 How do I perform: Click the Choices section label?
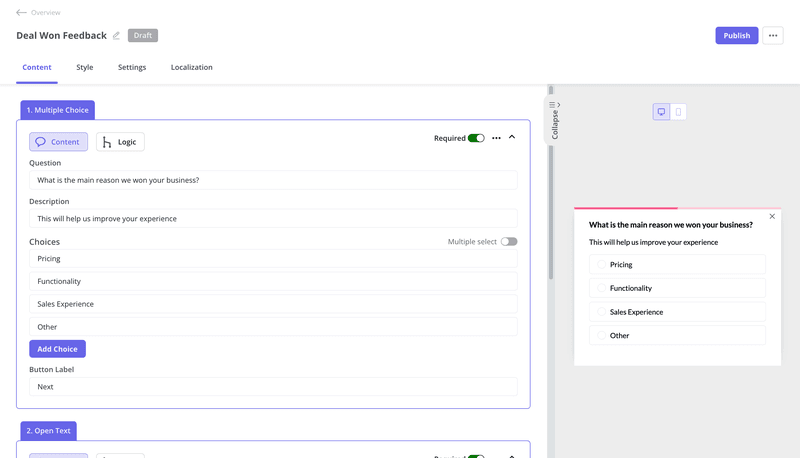point(44,242)
